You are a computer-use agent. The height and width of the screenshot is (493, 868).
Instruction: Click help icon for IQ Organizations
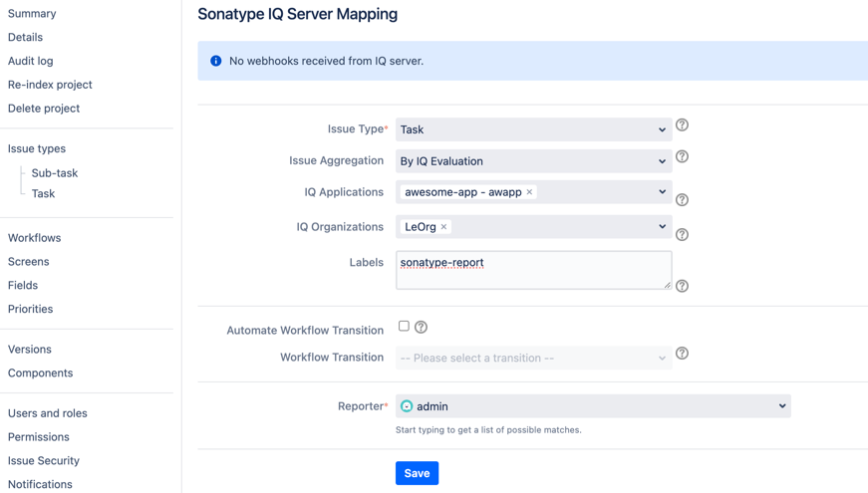(x=682, y=235)
